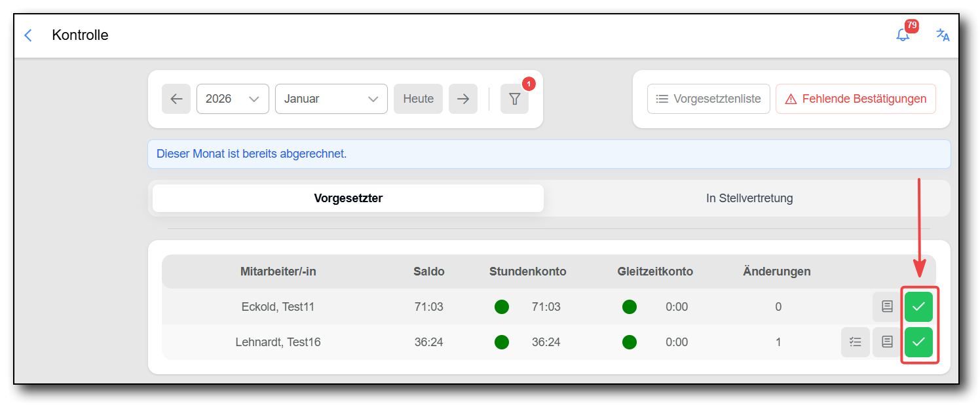Image resolution: width=980 pixels, height=405 pixels.
Task: Confirm the row for Lehnardt, Test16
Action: pos(918,342)
